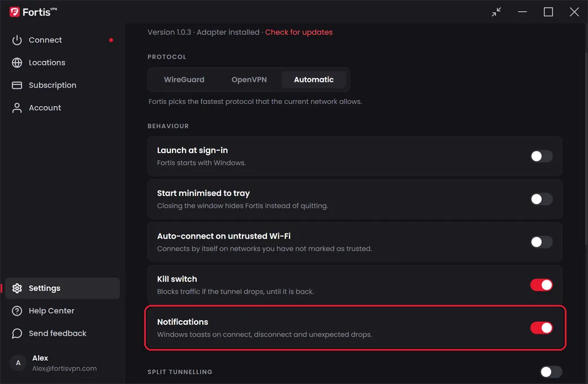588x384 pixels.
Task: Click the Settings gear icon
Action: (17, 288)
